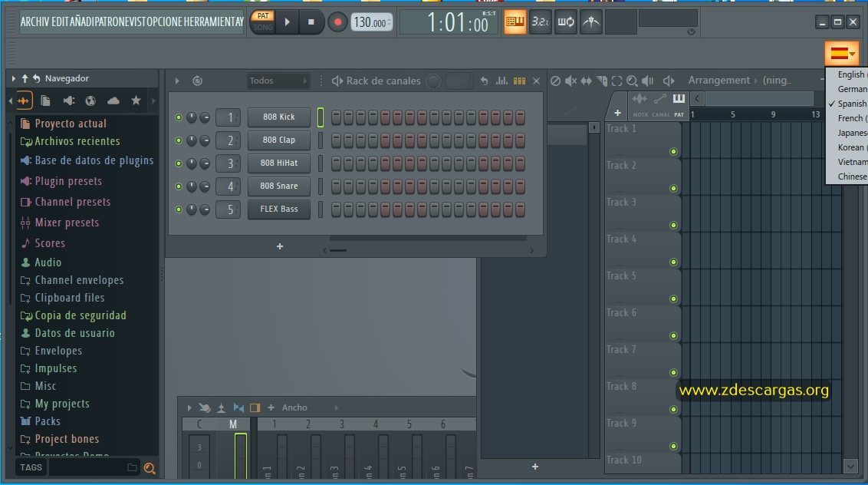Image resolution: width=868 pixels, height=485 pixels.
Task: Add a new channel with plus button
Action: coord(280,246)
